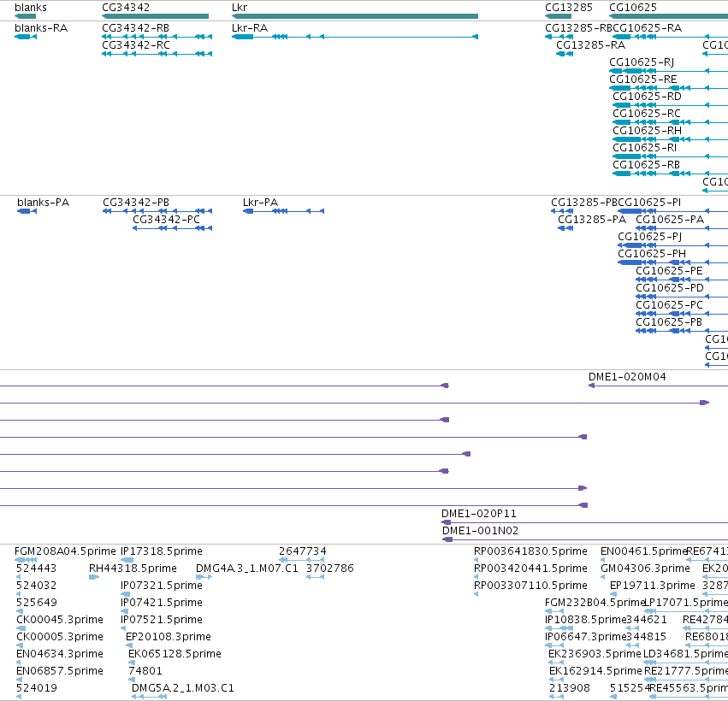Click the CG10625 gene label

point(633,8)
